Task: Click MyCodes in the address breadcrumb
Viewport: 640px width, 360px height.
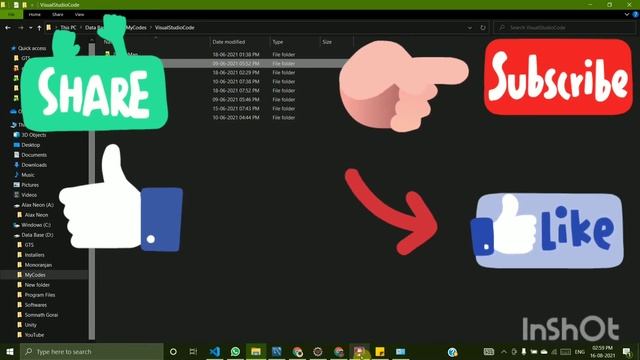Action: pos(136,28)
